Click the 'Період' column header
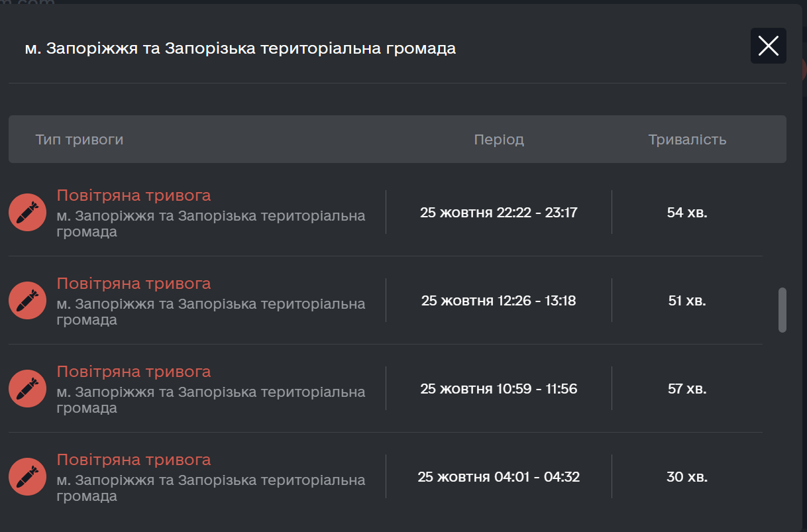 click(x=499, y=140)
